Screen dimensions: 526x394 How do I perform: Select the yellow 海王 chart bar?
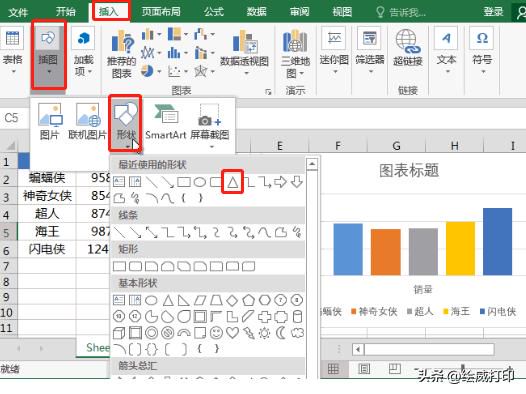(x=460, y=248)
